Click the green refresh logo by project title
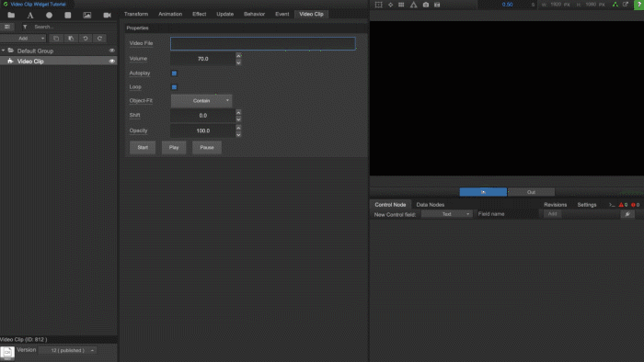 point(6,4)
